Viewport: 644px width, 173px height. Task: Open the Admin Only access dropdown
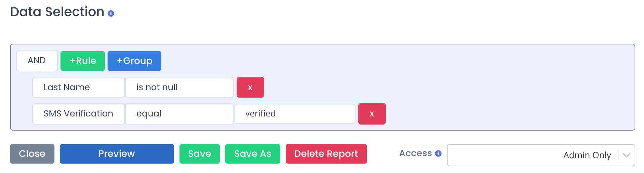pyautogui.click(x=541, y=155)
